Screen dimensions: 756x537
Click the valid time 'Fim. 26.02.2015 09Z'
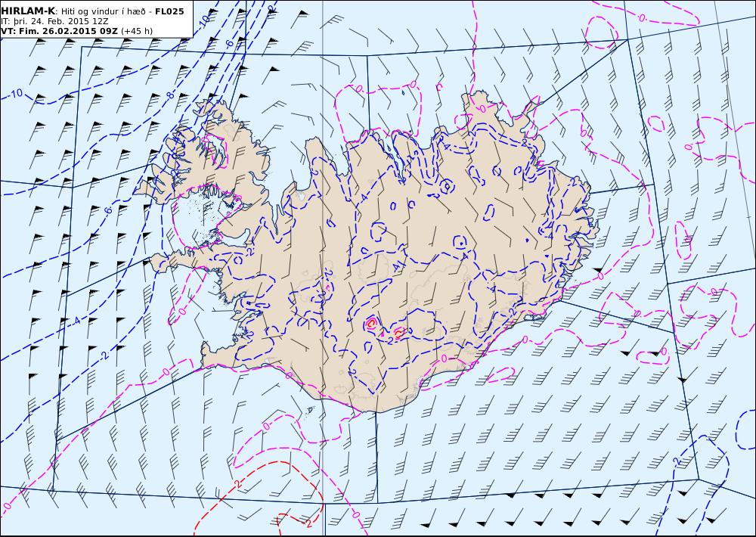[67, 31]
